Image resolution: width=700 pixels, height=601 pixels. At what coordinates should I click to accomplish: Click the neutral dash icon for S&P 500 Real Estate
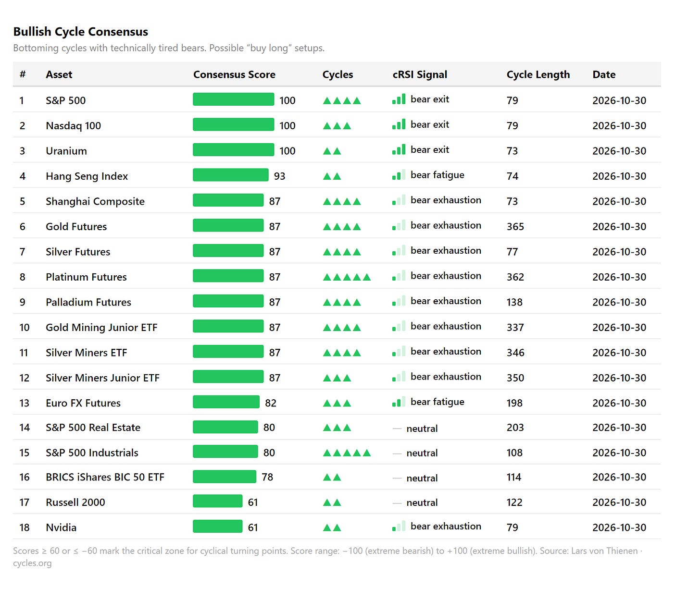click(x=397, y=428)
